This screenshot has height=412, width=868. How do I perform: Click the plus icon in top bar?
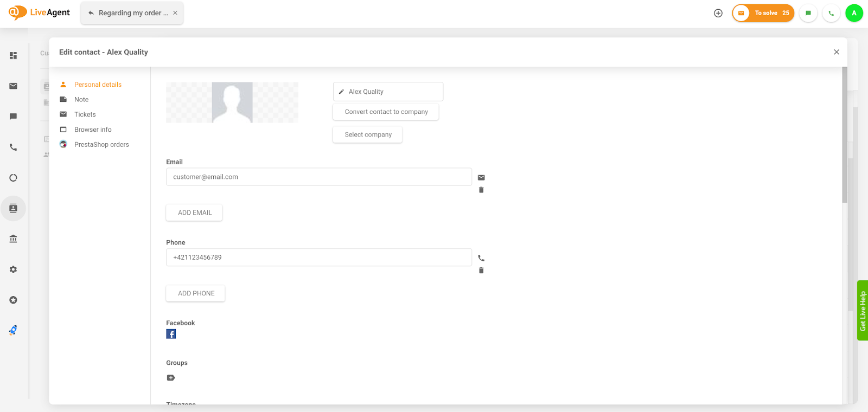point(718,13)
